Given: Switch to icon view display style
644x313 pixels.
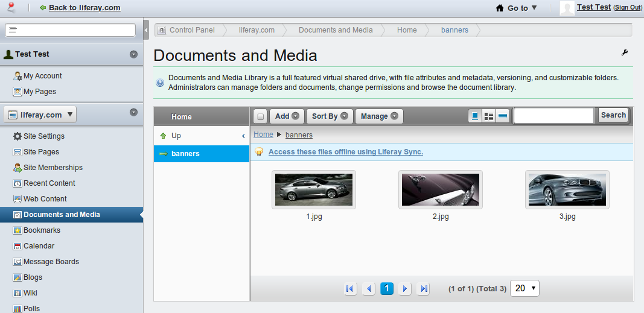Looking at the screenshot, I should [x=475, y=116].
